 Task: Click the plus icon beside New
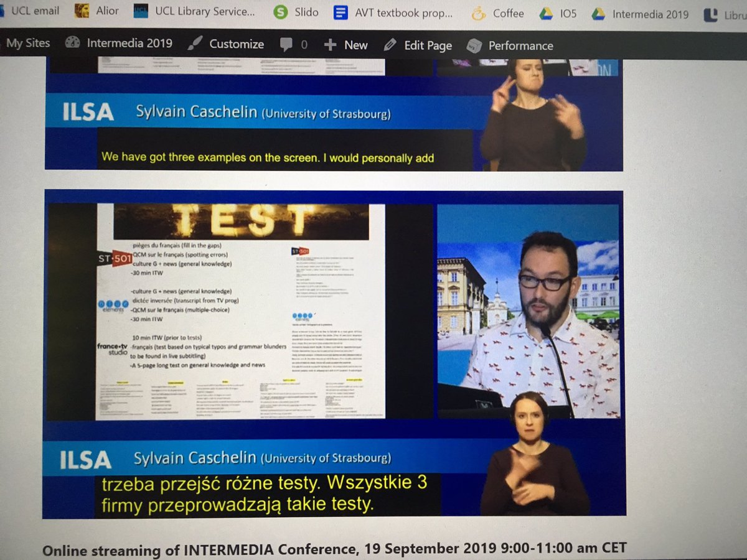331,45
